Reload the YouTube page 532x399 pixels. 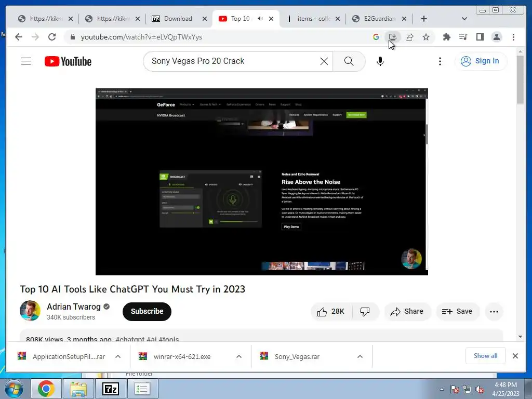pyautogui.click(x=52, y=37)
